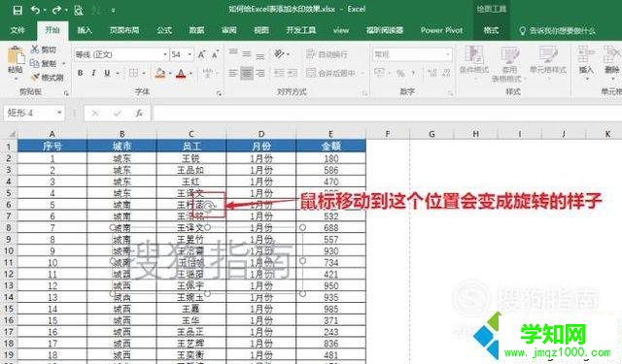Toggle italic formatting
The image size is (622, 364).
[93, 73]
